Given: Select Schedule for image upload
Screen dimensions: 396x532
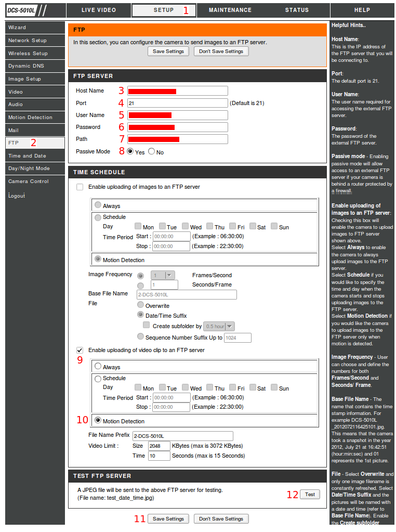Looking at the screenshot, I should point(98,217).
